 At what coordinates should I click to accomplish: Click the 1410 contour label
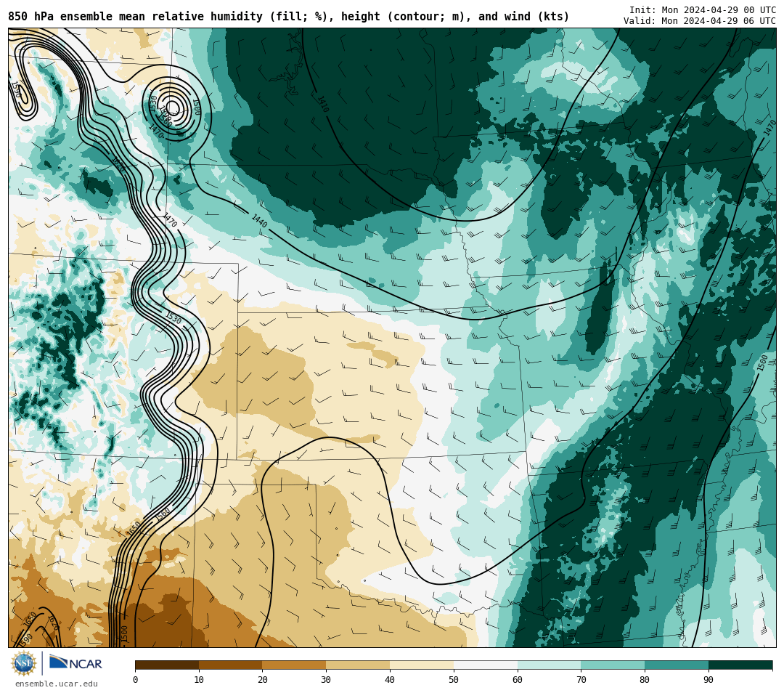(323, 103)
